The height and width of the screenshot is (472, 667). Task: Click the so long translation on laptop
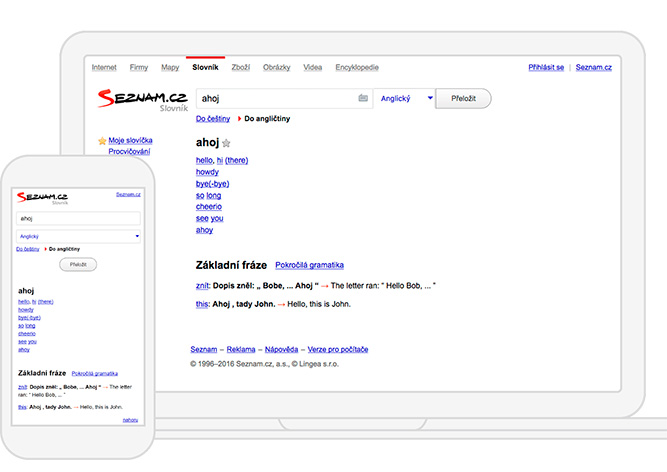[208, 195]
